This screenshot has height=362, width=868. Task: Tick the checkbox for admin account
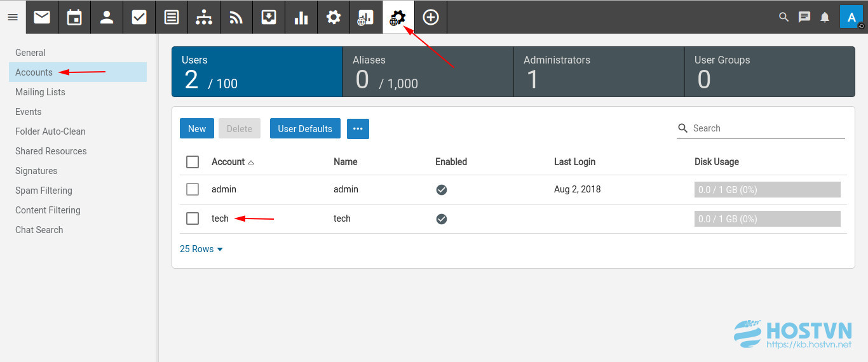[193, 189]
